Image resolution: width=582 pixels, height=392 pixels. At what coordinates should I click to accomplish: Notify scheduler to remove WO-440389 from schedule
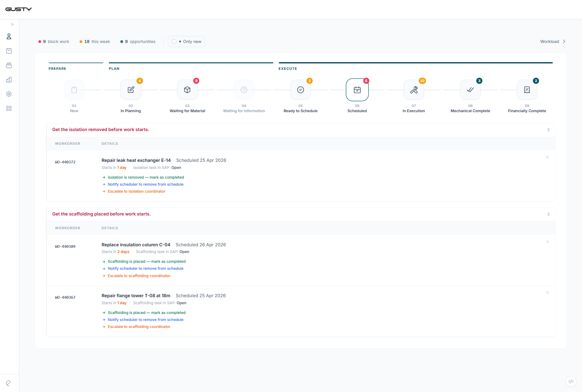(x=143, y=269)
